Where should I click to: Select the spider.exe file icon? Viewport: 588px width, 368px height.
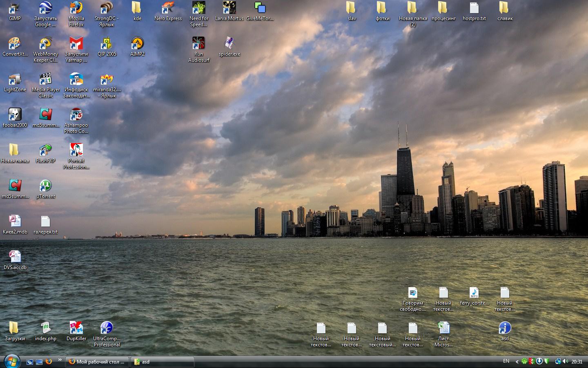click(x=229, y=44)
